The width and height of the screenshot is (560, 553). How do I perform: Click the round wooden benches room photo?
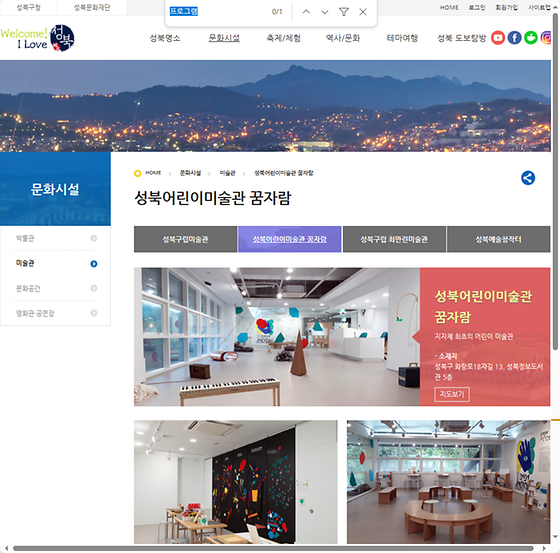click(x=449, y=482)
